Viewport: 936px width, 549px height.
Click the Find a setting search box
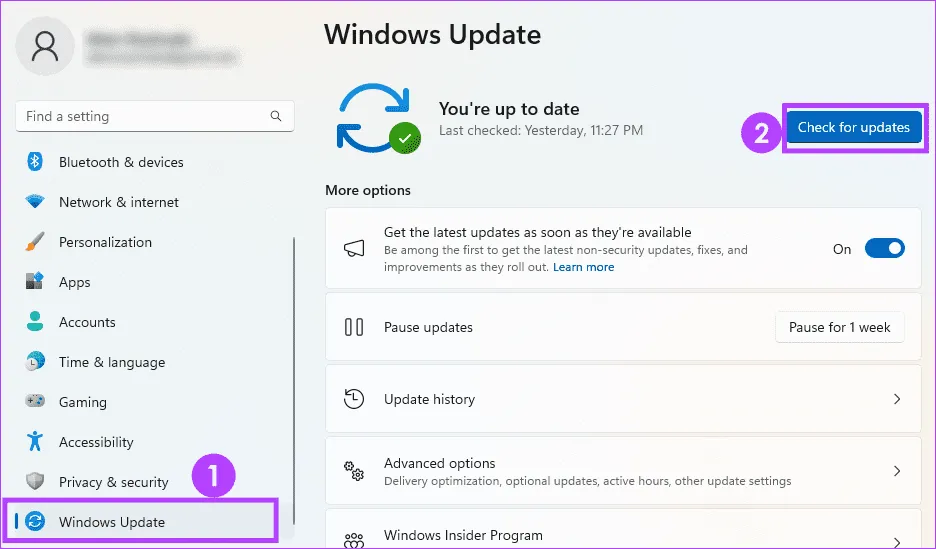145,116
